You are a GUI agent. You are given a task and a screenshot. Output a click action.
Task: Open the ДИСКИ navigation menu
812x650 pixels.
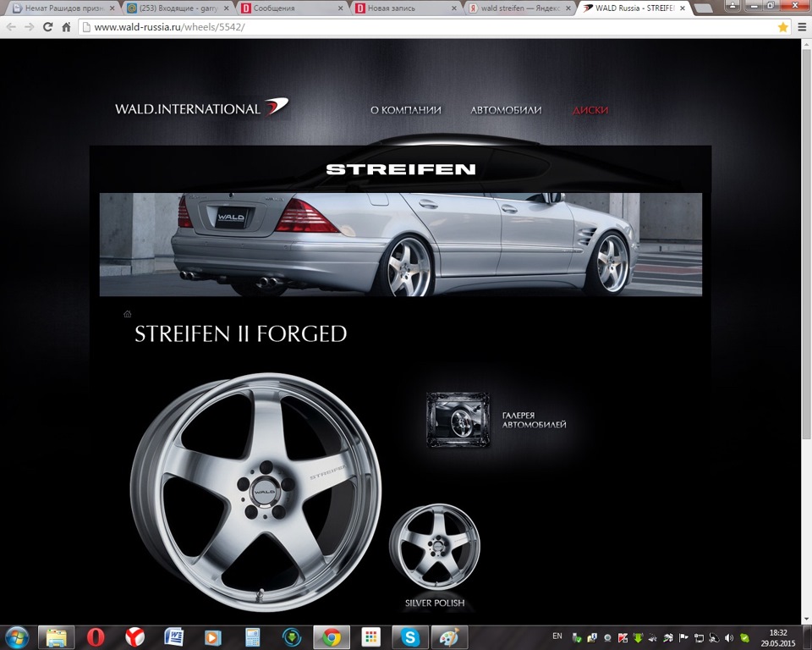[x=590, y=110]
